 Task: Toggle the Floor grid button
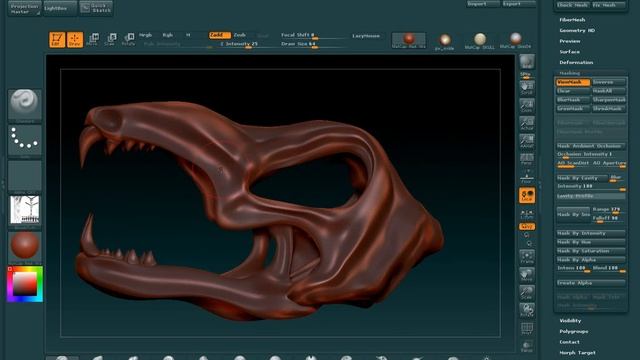[527, 178]
